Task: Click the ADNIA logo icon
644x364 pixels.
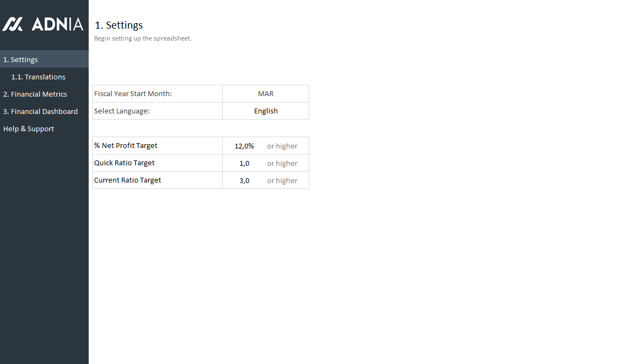Action: click(12, 24)
